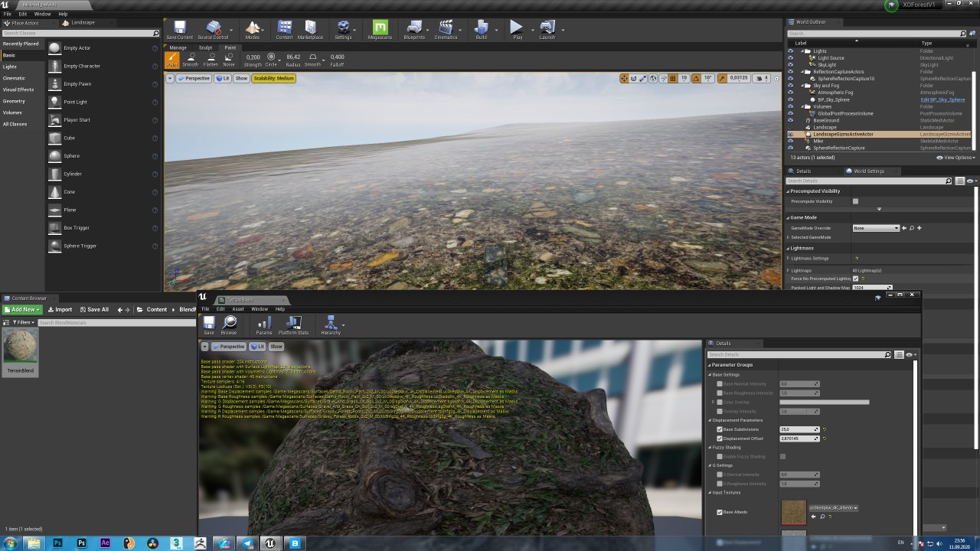
Task: Switch to the Manage landscape tab
Action: coord(178,47)
